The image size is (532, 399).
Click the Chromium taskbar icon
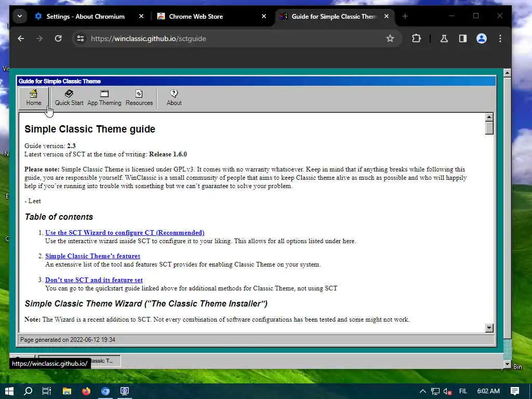click(x=105, y=391)
